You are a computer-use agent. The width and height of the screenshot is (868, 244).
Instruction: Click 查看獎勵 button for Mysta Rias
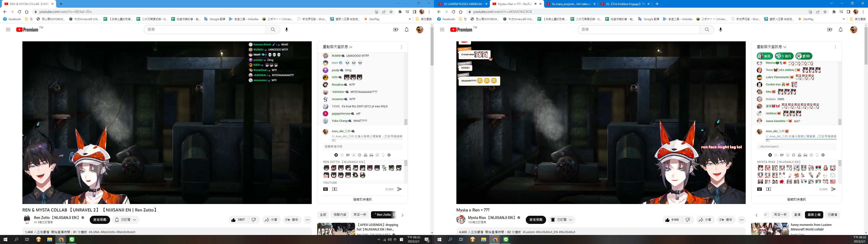[536, 220]
